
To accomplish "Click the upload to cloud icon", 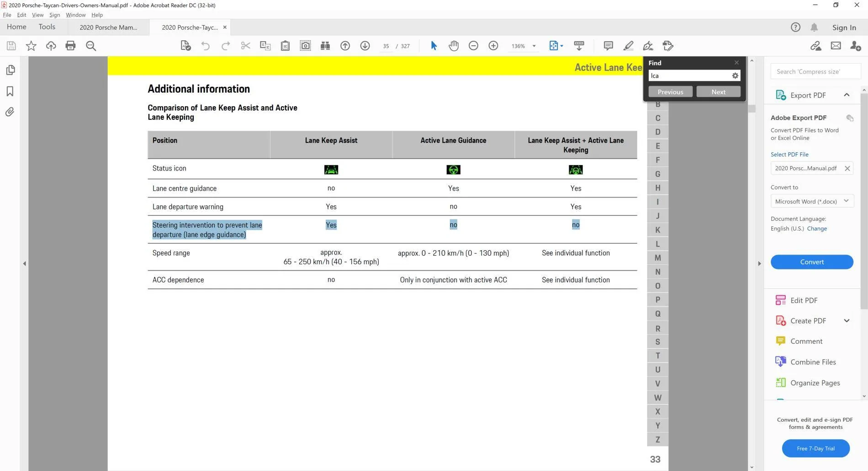I will [51, 46].
